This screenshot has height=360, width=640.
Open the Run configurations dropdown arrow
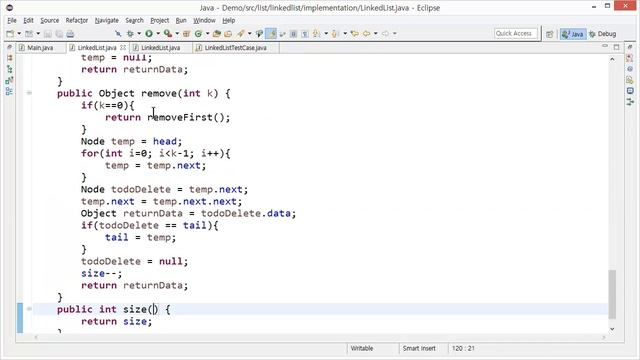[x=158, y=33]
